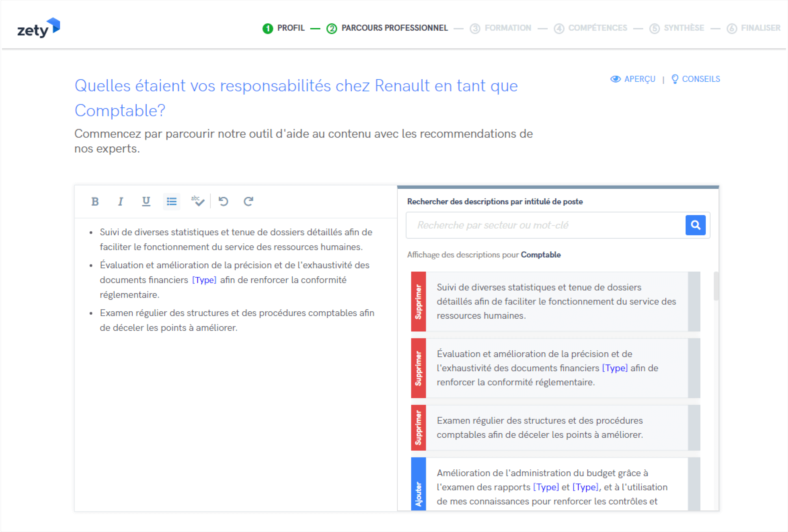Apply bold formatting in the editor

95,201
